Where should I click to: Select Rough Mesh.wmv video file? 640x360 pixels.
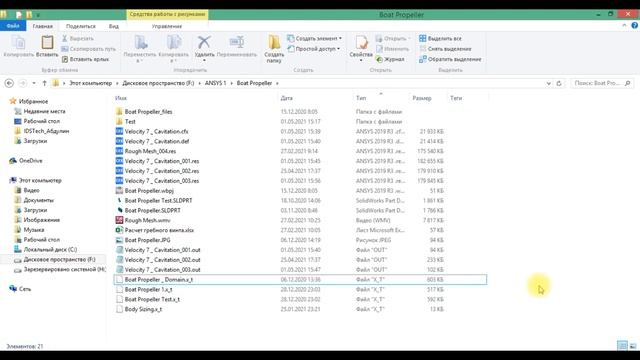coord(147,220)
